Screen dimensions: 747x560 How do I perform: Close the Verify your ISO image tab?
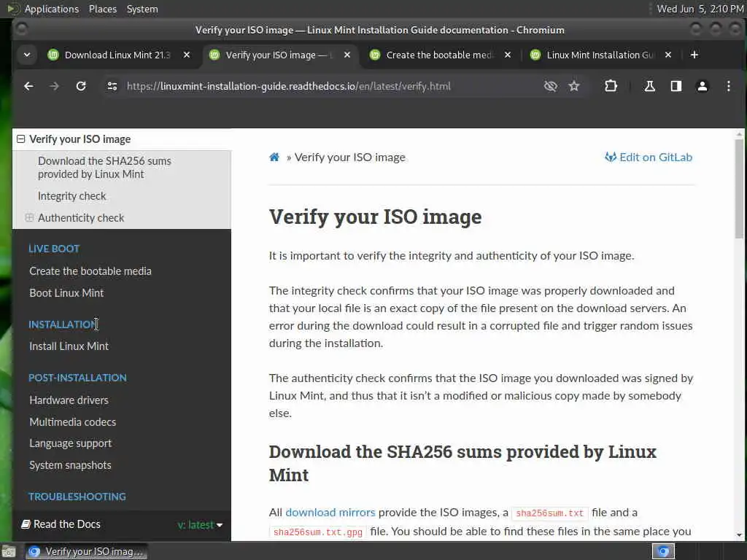pos(347,55)
